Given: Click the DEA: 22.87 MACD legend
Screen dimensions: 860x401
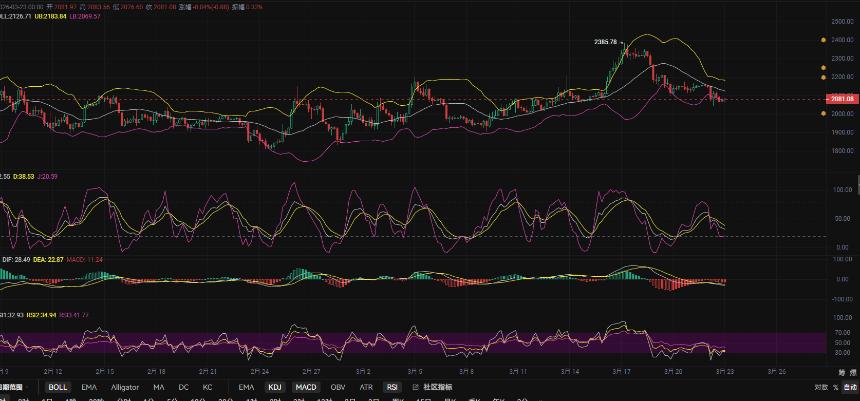Looking at the screenshot, I should 47,259.
